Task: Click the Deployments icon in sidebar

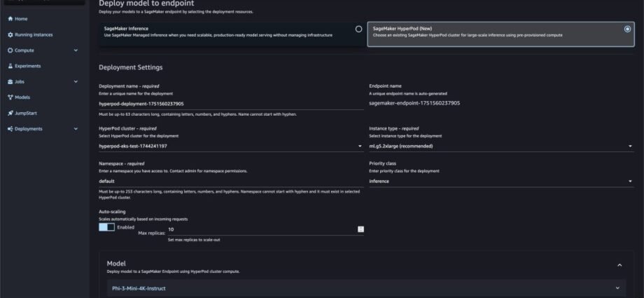Action: 10,129
